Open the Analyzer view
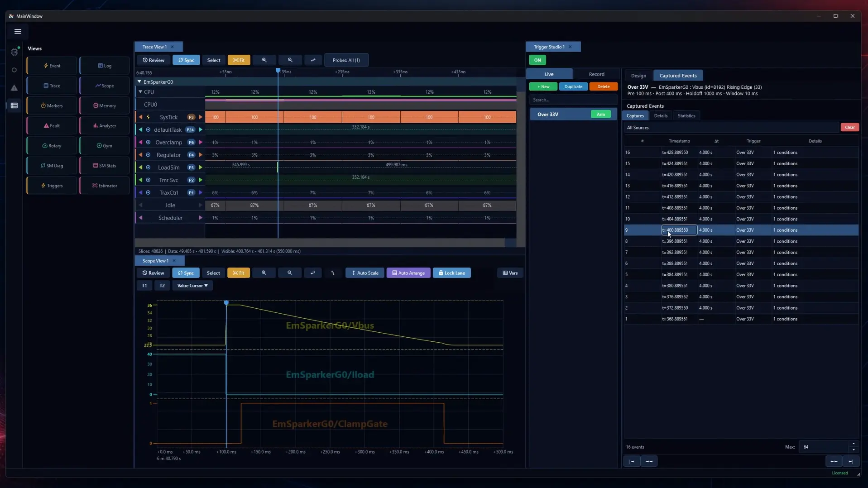This screenshot has height=488, width=868. [x=105, y=125]
